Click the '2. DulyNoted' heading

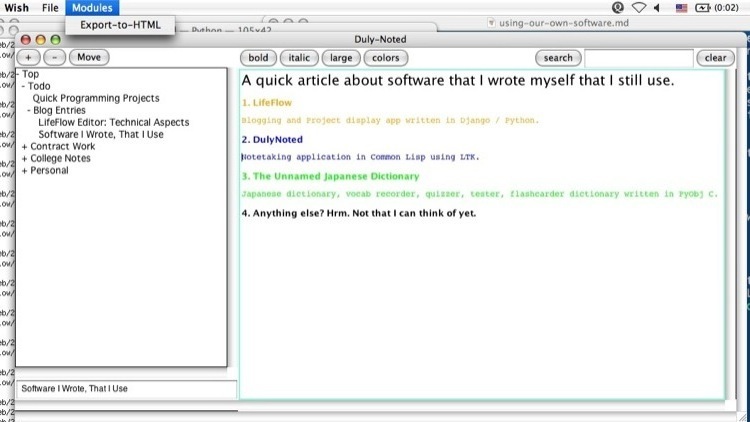[272, 140]
